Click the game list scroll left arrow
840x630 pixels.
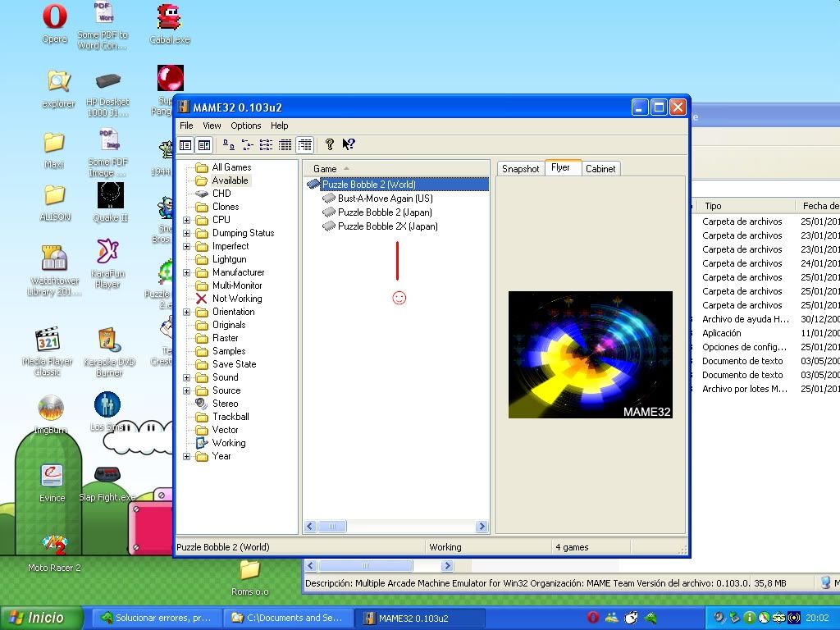coord(310,527)
